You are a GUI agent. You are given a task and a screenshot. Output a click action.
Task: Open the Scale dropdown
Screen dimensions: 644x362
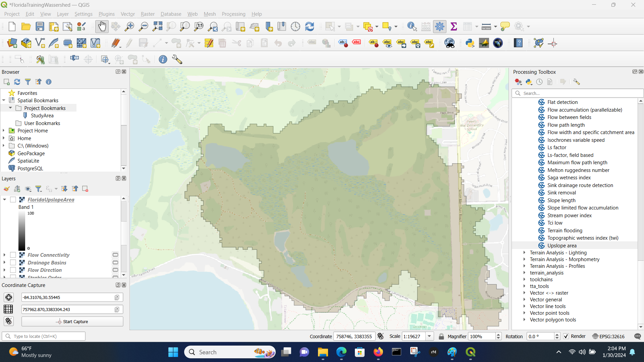coord(429,336)
